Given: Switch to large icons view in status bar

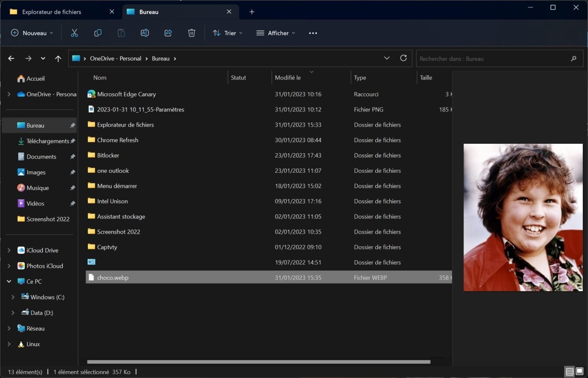Looking at the screenshot, I should (579, 372).
